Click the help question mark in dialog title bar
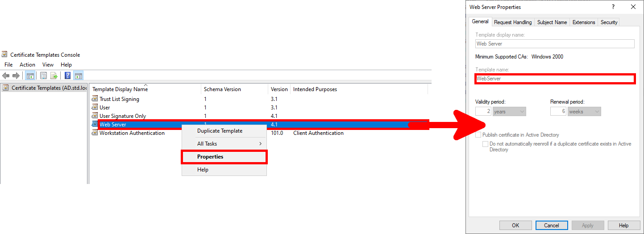Viewport: 644px width, 234px height. [613, 7]
